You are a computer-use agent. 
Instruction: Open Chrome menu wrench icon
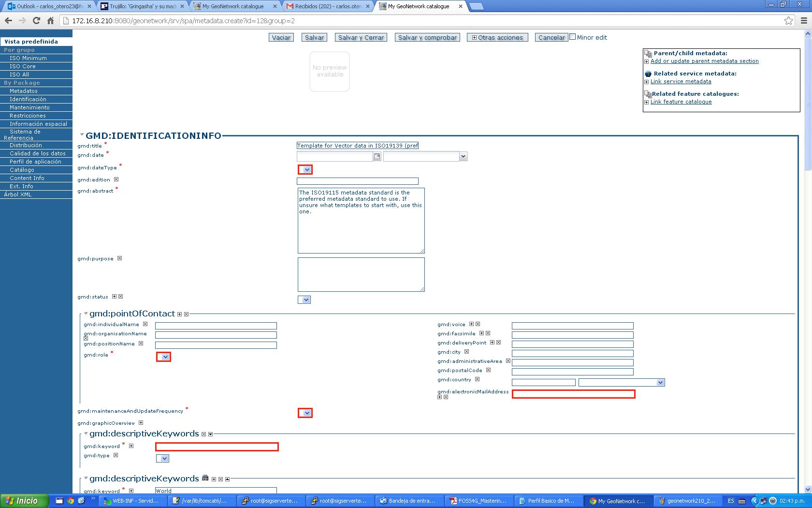pos(804,21)
